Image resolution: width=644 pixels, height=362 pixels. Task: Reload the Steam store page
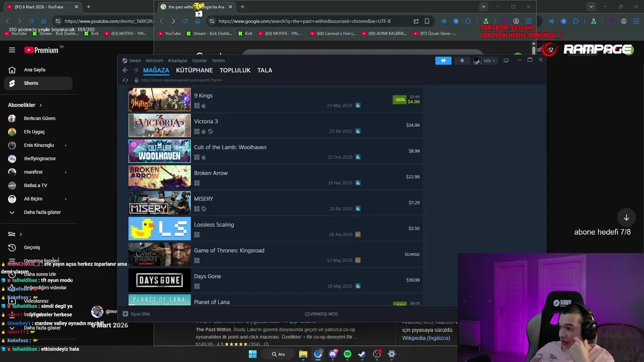125,80
